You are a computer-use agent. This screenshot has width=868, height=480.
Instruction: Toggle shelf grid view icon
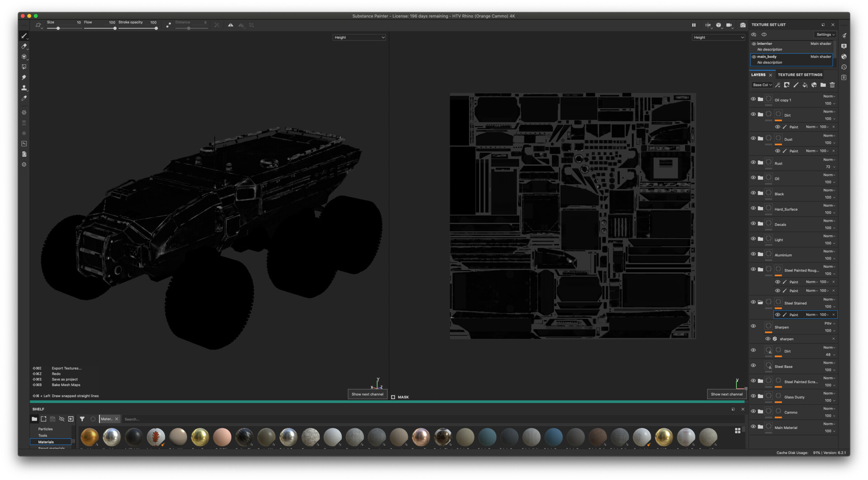[x=737, y=431]
